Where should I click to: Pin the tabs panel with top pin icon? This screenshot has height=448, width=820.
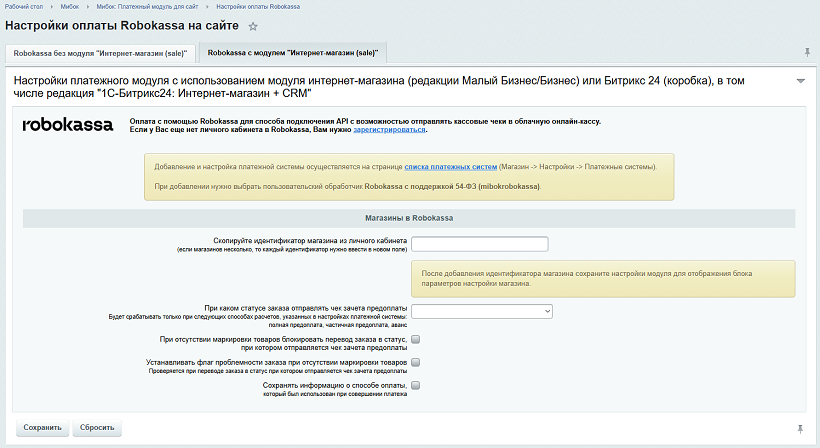coord(807,52)
